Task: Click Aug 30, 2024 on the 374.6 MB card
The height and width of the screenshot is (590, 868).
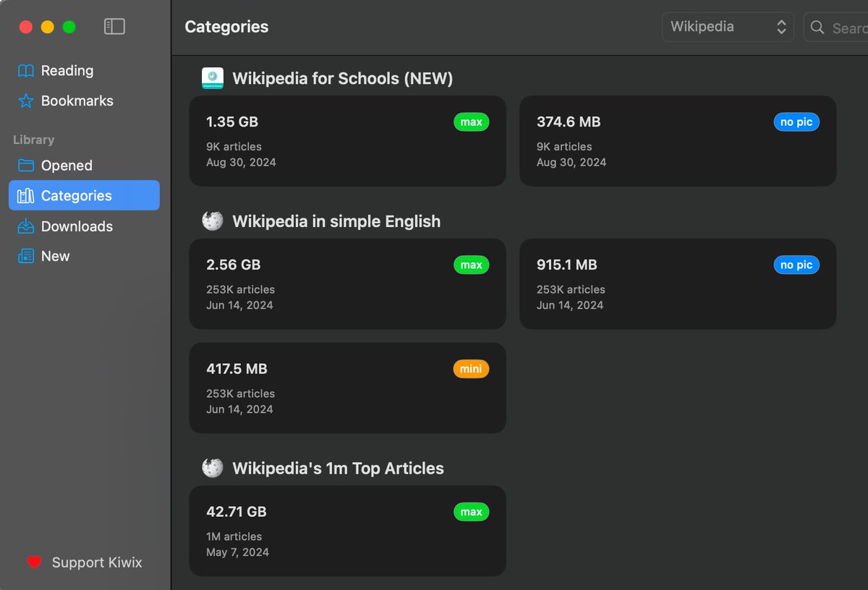Action: click(571, 163)
